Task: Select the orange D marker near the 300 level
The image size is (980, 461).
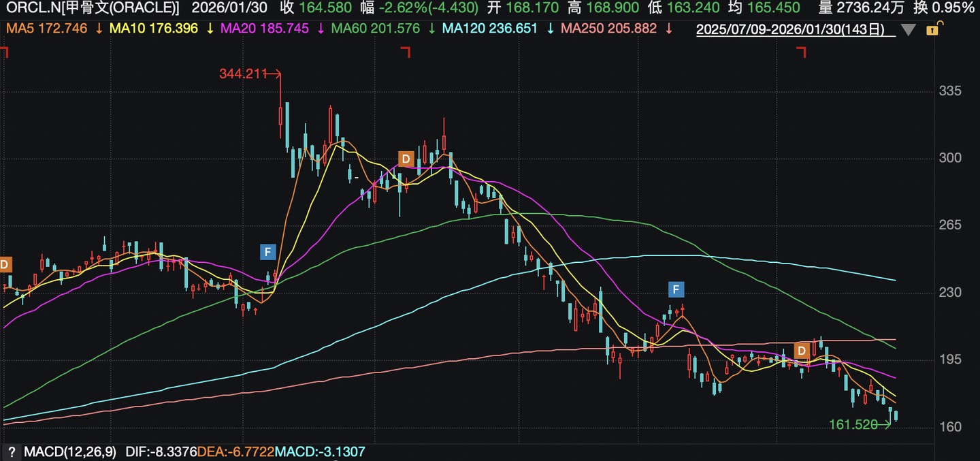Action: [x=406, y=159]
